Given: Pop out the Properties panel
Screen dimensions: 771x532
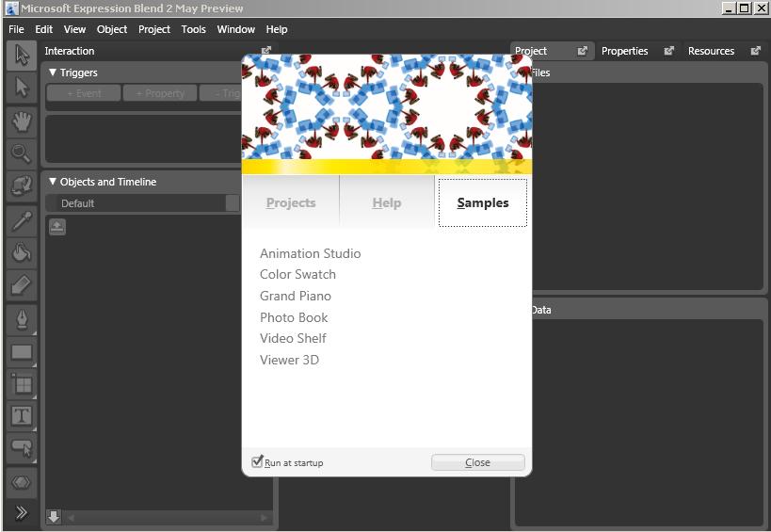Looking at the screenshot, I should click(668, 51).
